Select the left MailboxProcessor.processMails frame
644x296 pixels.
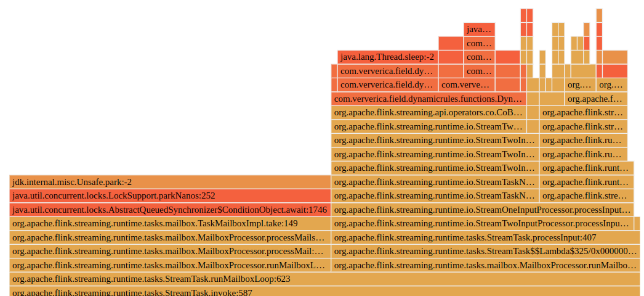(170, 237)
